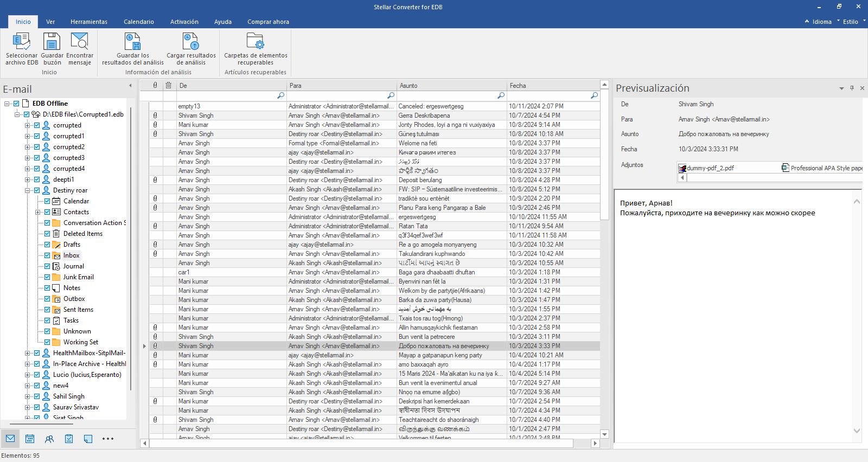This screenshot has height=462, width=868.
Task: Select Inbox folder under Destiny roar
Action: [71, 255]
